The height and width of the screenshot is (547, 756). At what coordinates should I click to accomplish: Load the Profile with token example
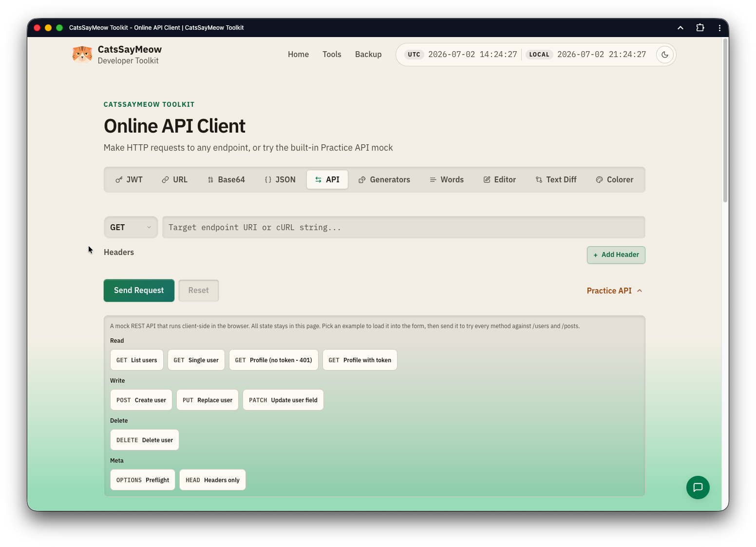coord(359,360)
